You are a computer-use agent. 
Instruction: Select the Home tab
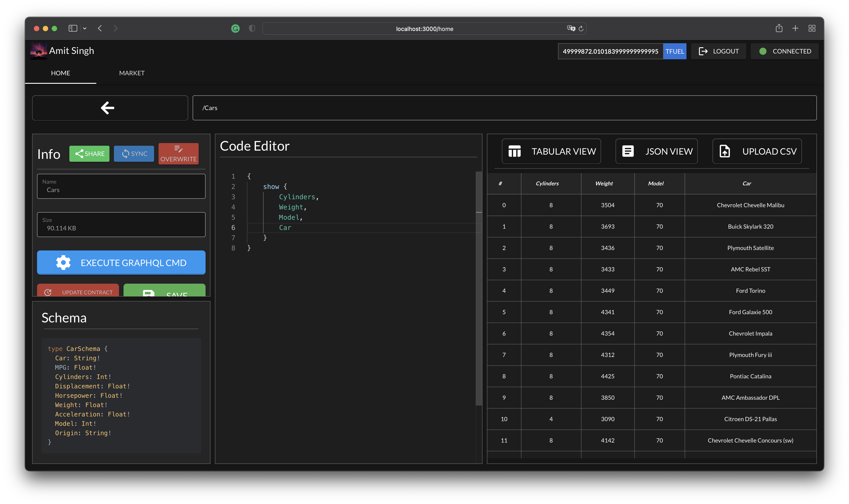(60, 73)
